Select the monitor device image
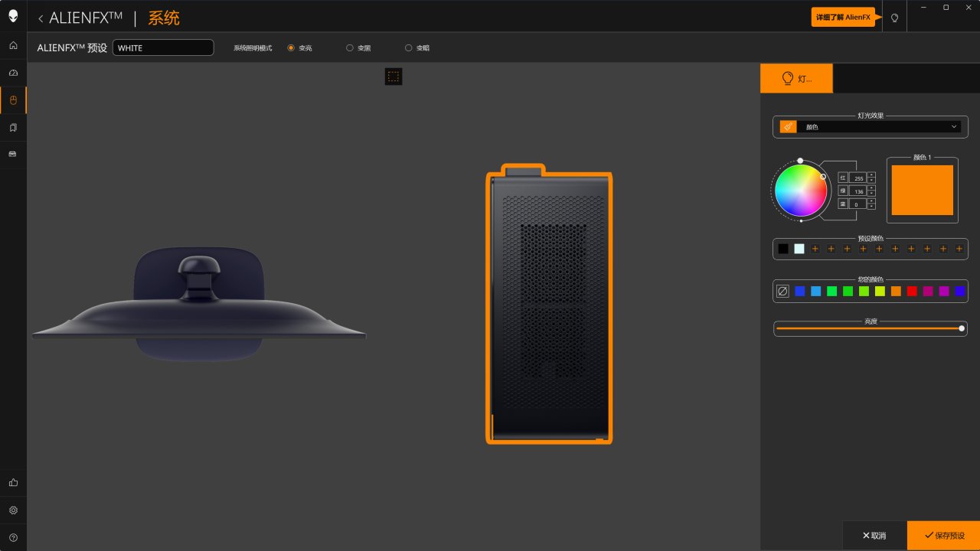 (x=199, y=304)
